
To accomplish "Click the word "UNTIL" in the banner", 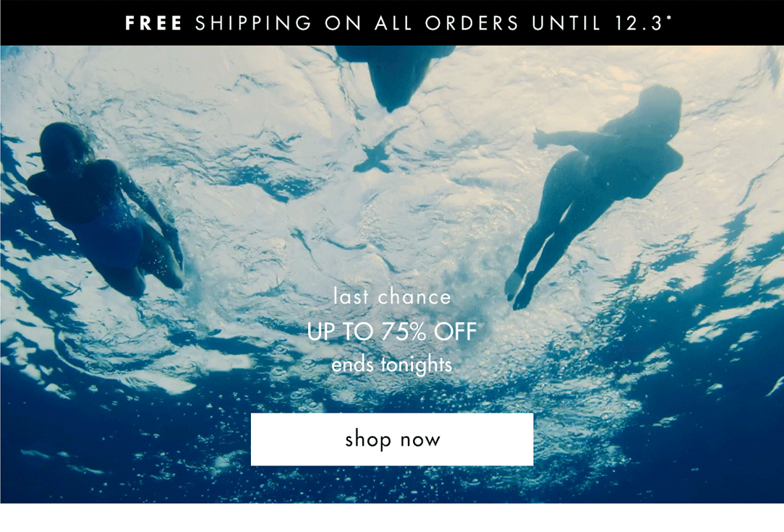I will [566, 23].
